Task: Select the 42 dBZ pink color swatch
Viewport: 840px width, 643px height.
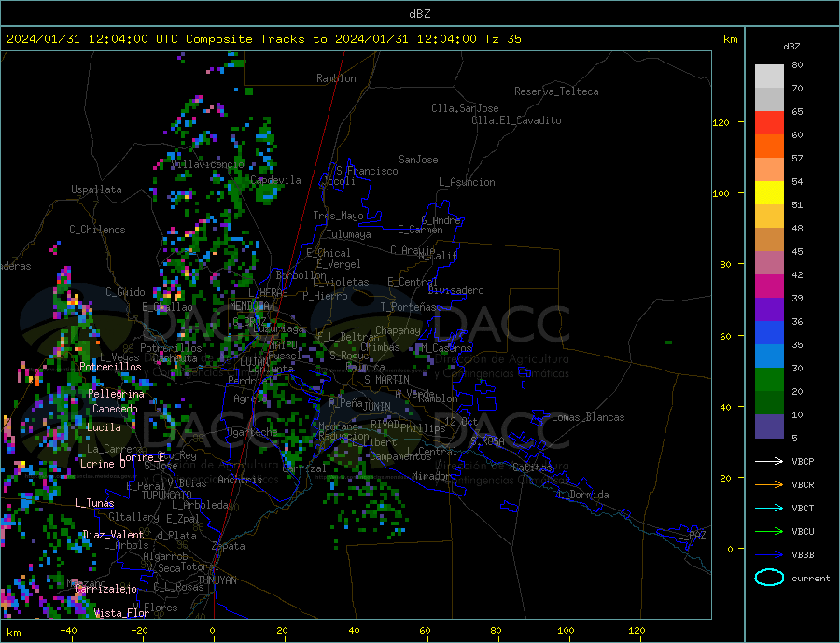Action: (769, 263)
